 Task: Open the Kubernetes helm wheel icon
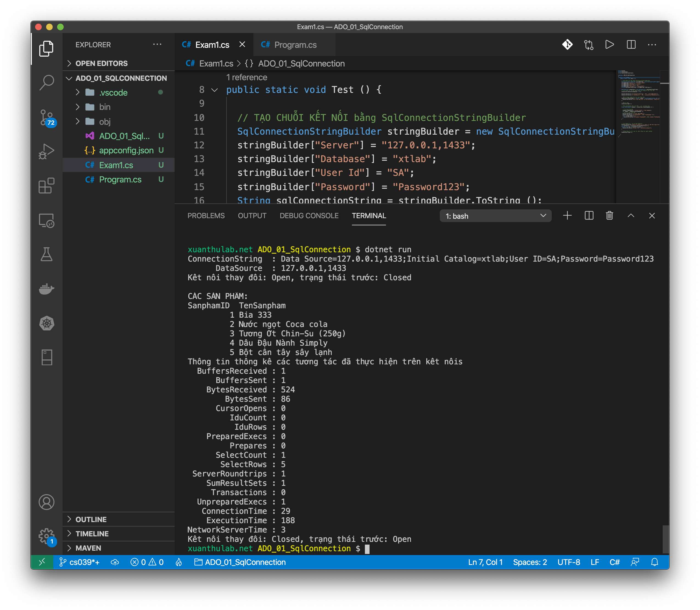(47, 323)
